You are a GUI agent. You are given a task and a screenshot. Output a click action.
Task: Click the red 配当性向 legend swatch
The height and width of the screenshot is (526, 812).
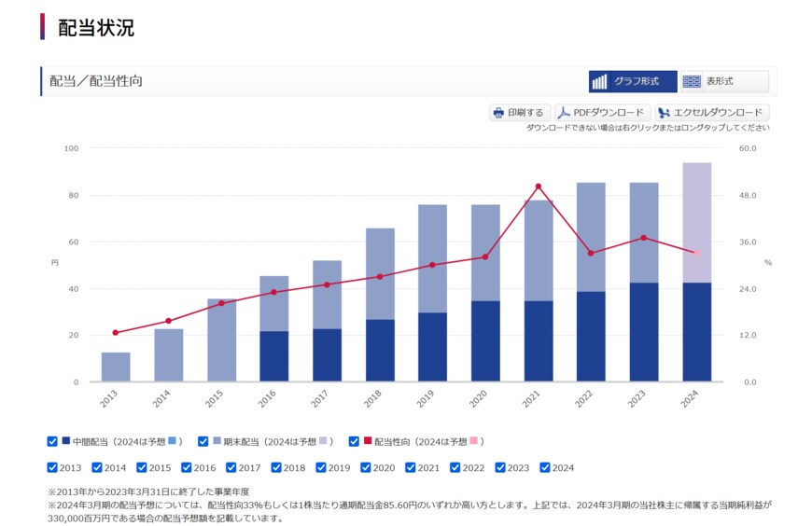(x=367, y=441)
